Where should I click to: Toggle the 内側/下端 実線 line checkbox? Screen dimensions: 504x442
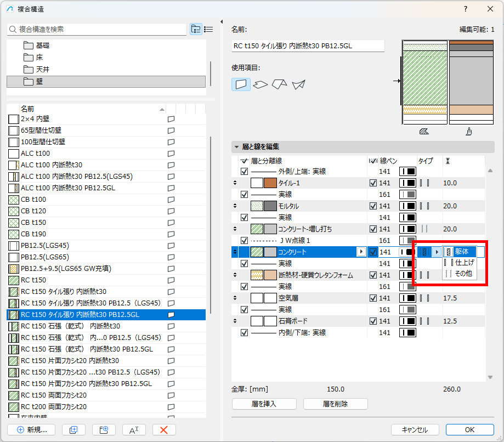click(244, 333)
